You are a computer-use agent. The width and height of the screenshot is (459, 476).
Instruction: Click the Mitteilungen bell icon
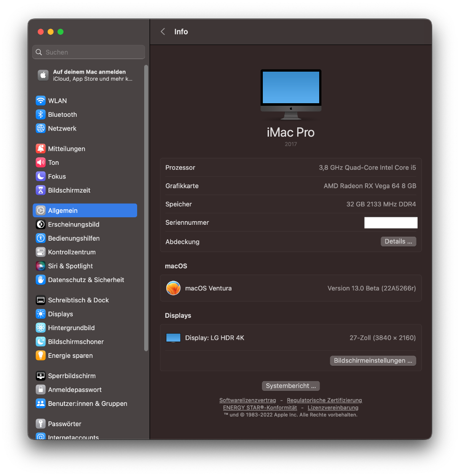pos(41,149)
